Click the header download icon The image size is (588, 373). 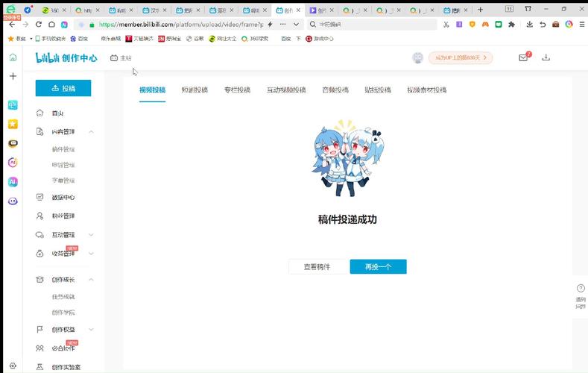point(546,57)
